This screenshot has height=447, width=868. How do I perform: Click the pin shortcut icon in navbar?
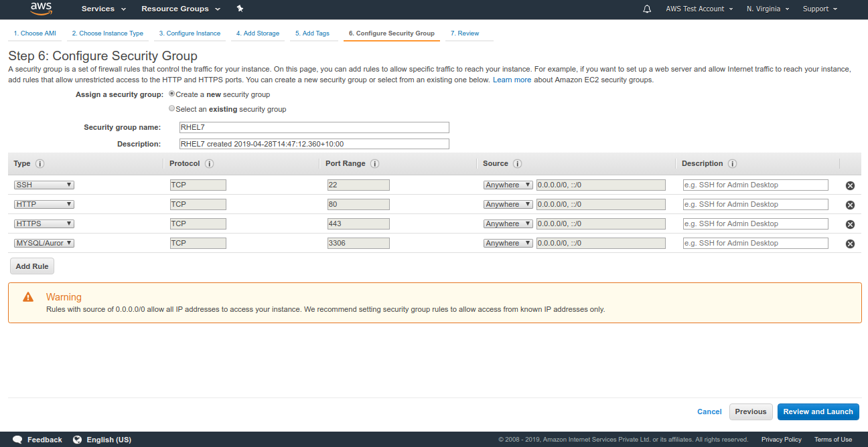(240, 9)
